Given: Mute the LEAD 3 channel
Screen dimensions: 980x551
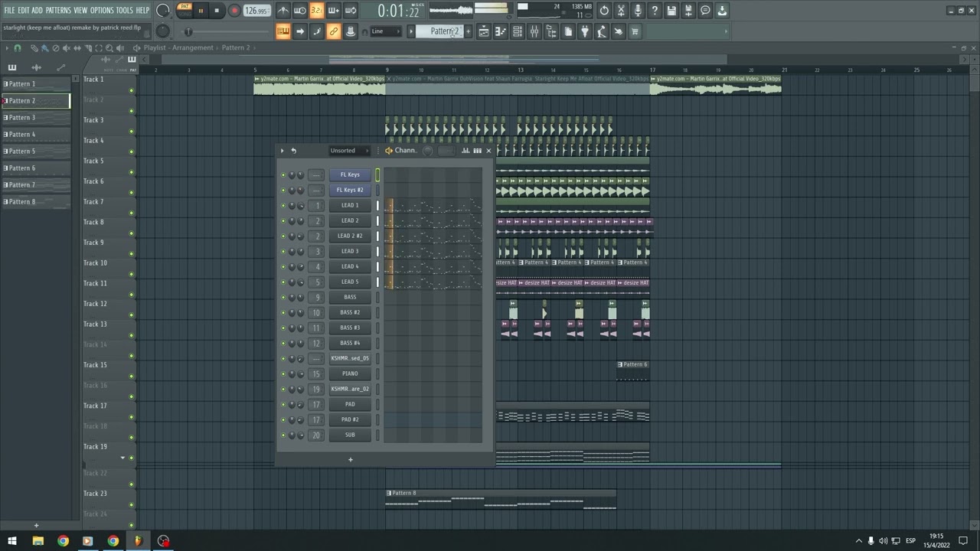Looking at the screenshot, I should (x=283, y=251).
